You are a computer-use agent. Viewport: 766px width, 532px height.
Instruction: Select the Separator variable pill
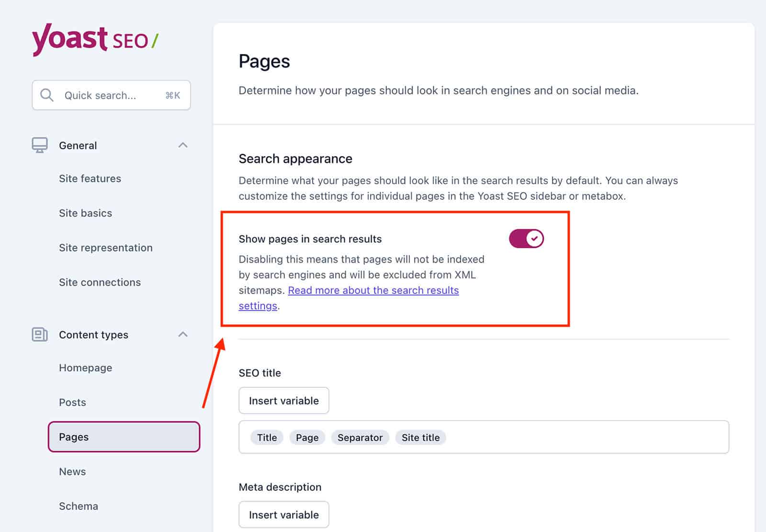[360, 437]
